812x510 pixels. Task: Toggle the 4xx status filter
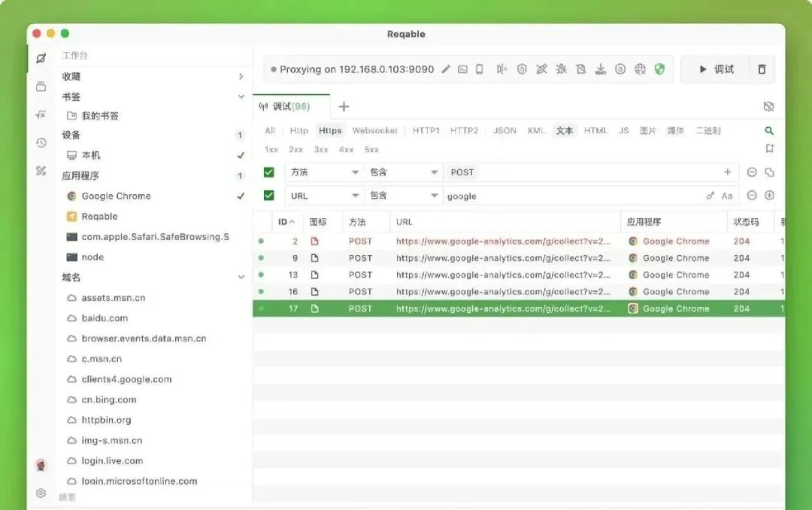tap(346, 149)
